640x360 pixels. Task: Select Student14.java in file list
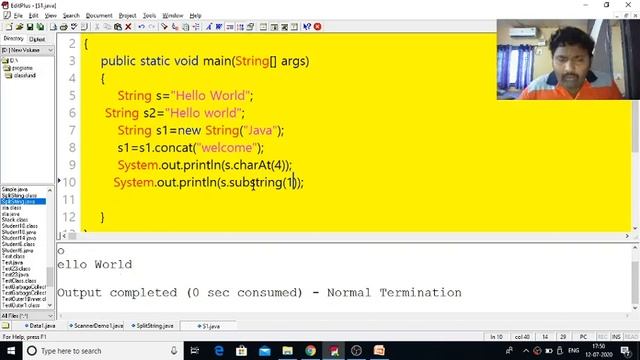[x=19, y=238]
